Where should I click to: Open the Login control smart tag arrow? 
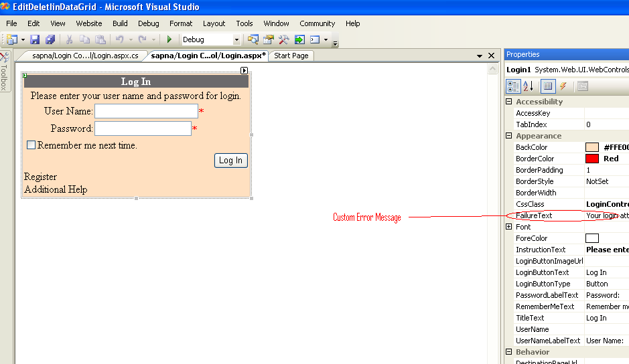(x=244, y=70)
